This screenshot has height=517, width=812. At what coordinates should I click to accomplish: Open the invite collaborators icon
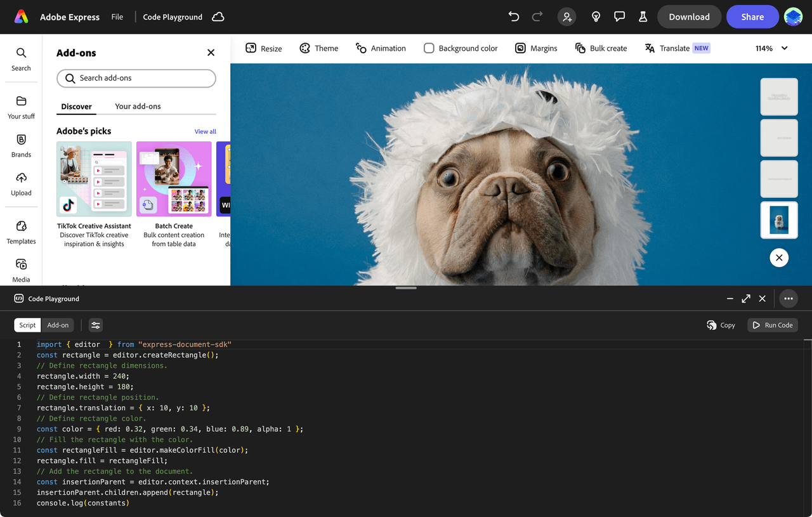[x=567, y=17]
